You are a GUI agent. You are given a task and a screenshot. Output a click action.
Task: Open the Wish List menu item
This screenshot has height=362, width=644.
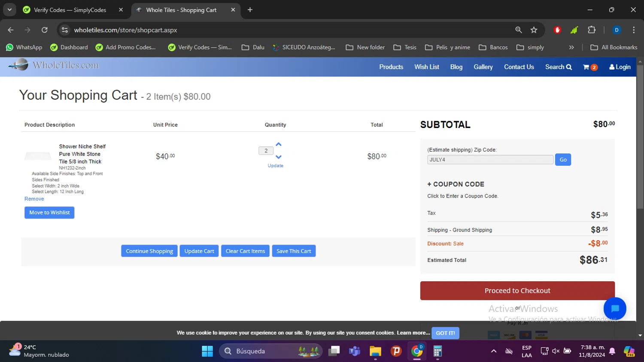pyautogui.click(x=426, y=67)
